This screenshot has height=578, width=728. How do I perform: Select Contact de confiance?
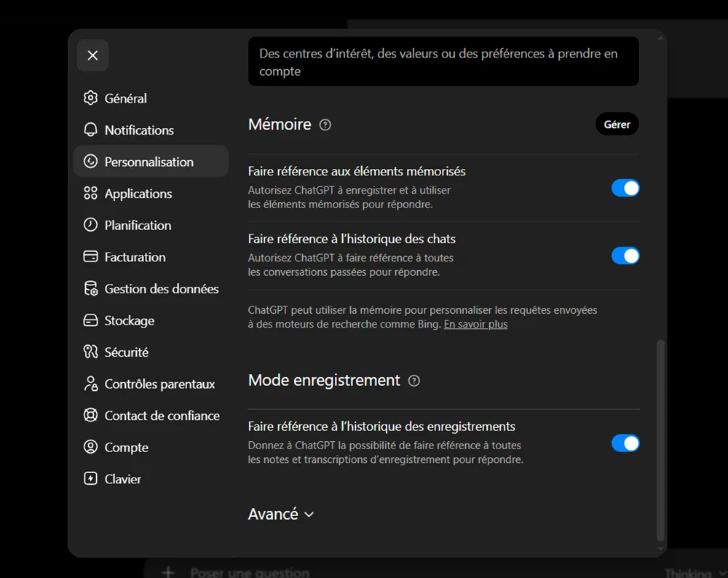click(x=151, y=415)
